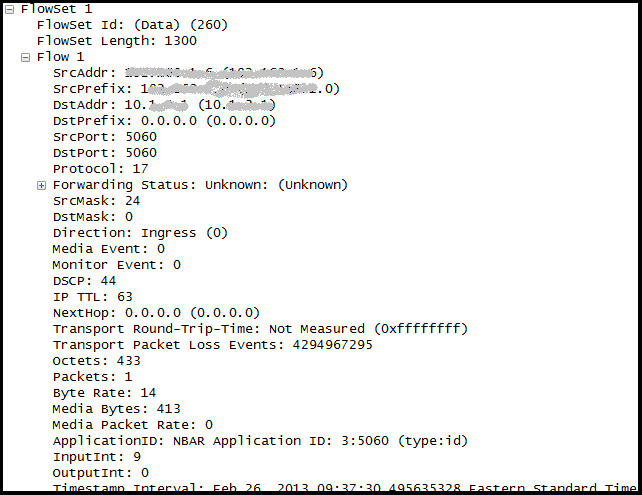Collapse the Flow 1 tree node
Viewport: 642px width, 495px height.
point(25,57)
